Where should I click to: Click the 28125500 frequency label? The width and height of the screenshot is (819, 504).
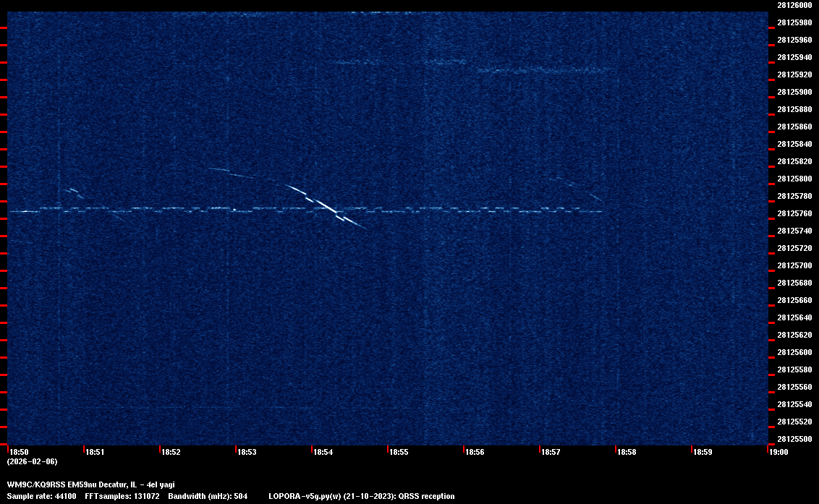pos(794,439)
